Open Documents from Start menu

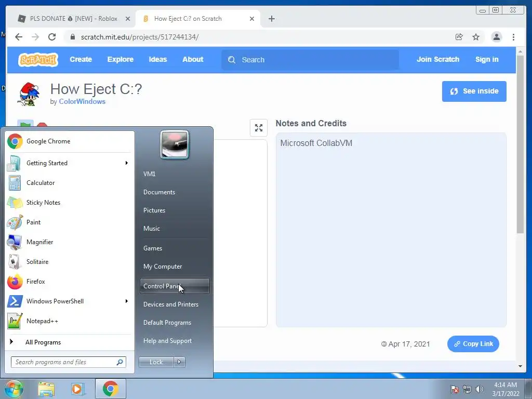[175, 192]
